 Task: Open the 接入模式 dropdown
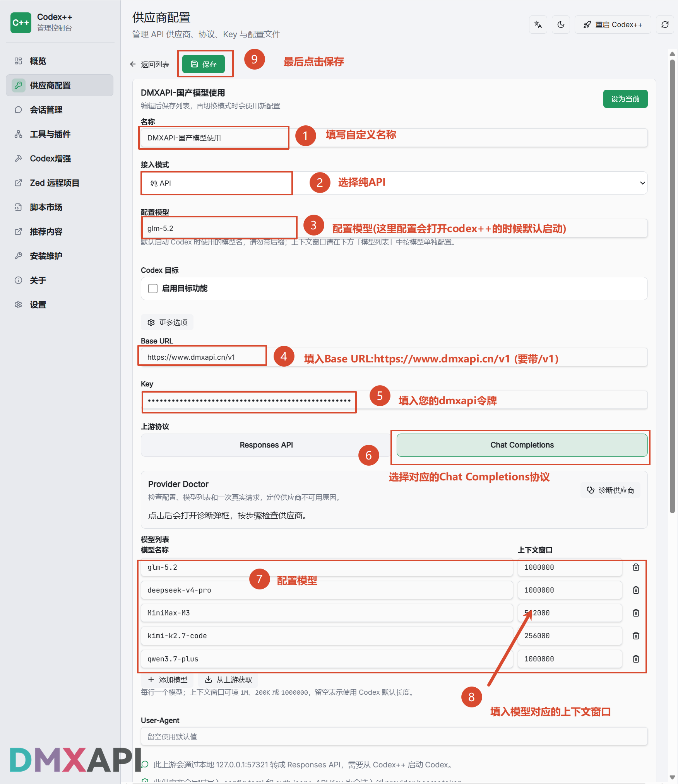[x=394, y=183]
